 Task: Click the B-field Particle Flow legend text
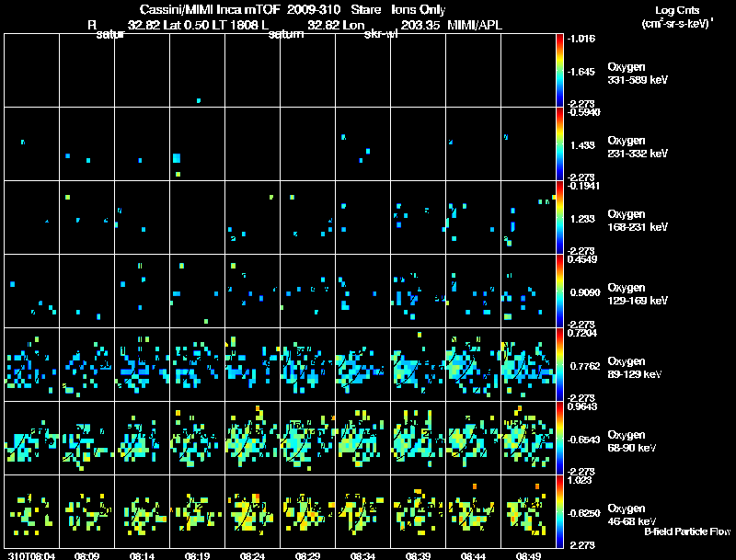point(687,531)
